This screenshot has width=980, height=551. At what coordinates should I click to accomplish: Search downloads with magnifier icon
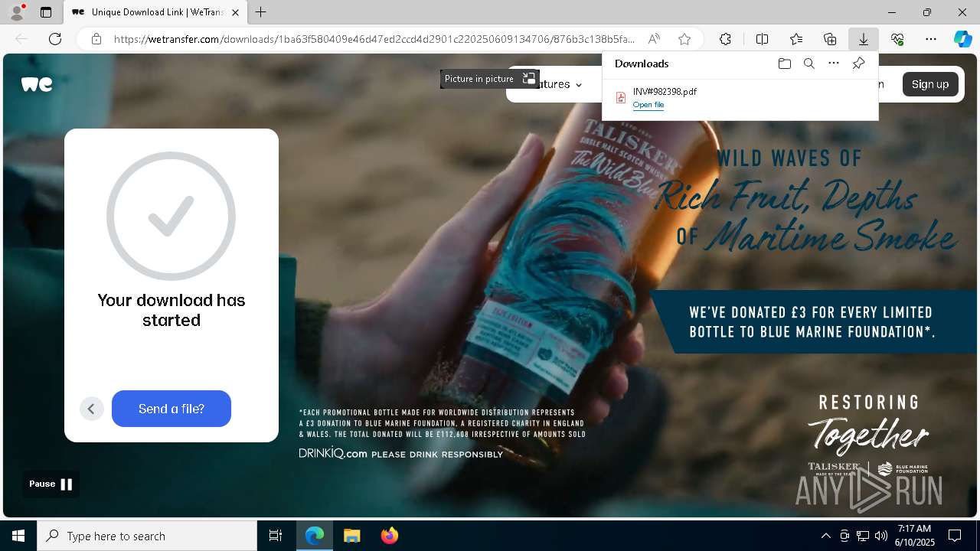[x=808, y=64]
